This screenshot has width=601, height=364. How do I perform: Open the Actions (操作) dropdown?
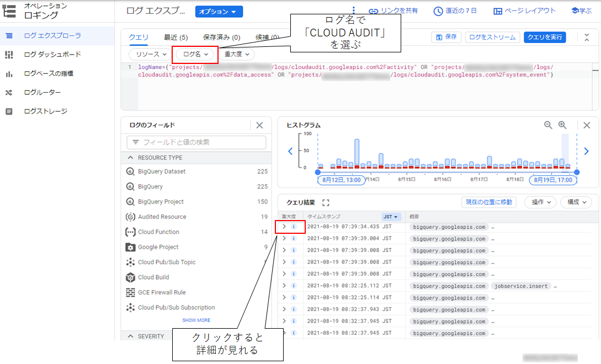pyautogui.click(x=541, y=202)
